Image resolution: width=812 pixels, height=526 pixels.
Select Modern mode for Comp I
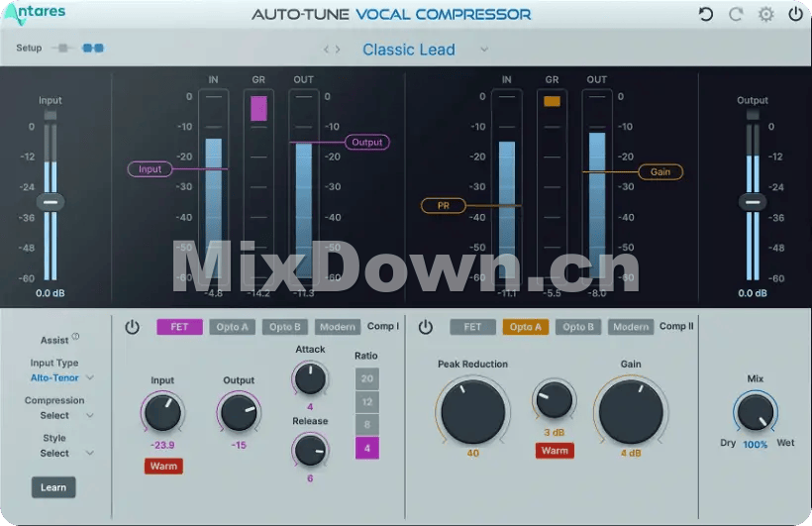338,327
